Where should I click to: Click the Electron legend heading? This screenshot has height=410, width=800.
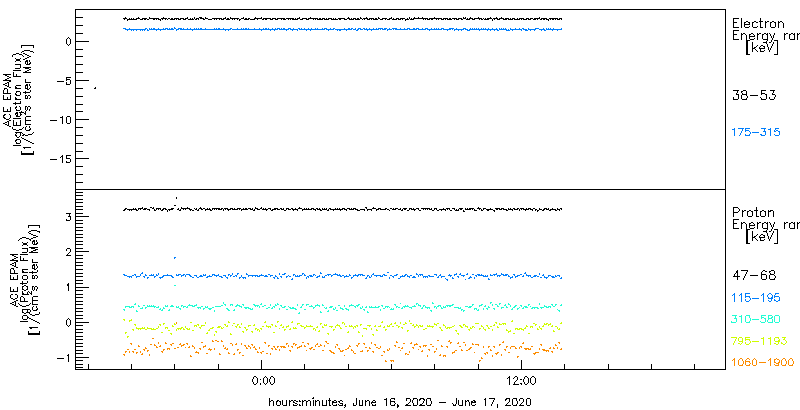coord(758,23)
